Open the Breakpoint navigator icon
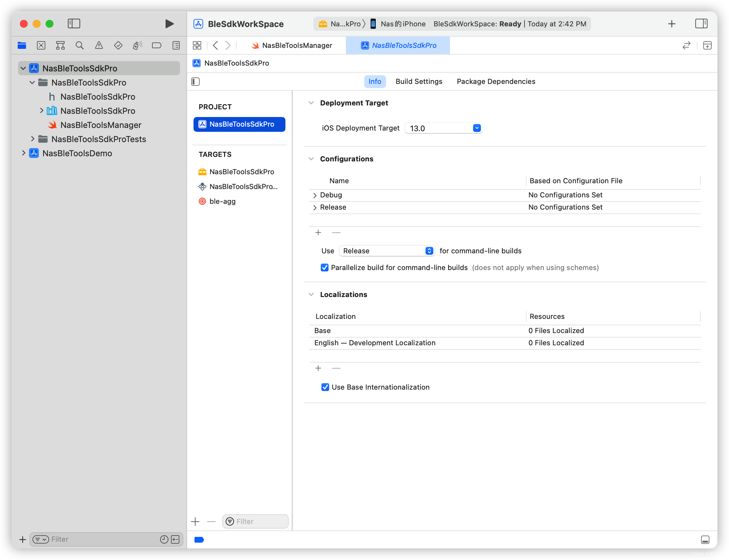Image resolution: width=729 pixels, height=560 pixels. pyautogui.click(x=156, y=45)
